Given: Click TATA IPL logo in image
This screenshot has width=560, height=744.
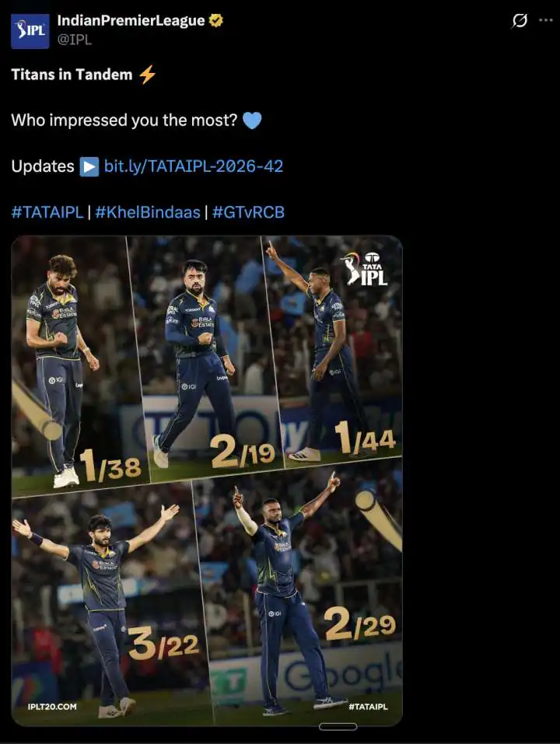Looking at the screenshot, I should tap(365, 268).
